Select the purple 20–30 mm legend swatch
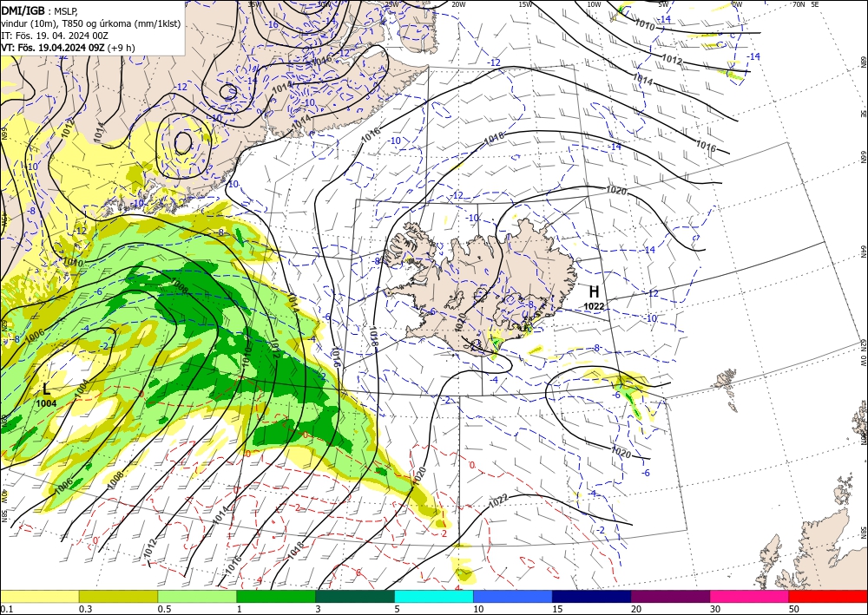 [x=670, y=596]
